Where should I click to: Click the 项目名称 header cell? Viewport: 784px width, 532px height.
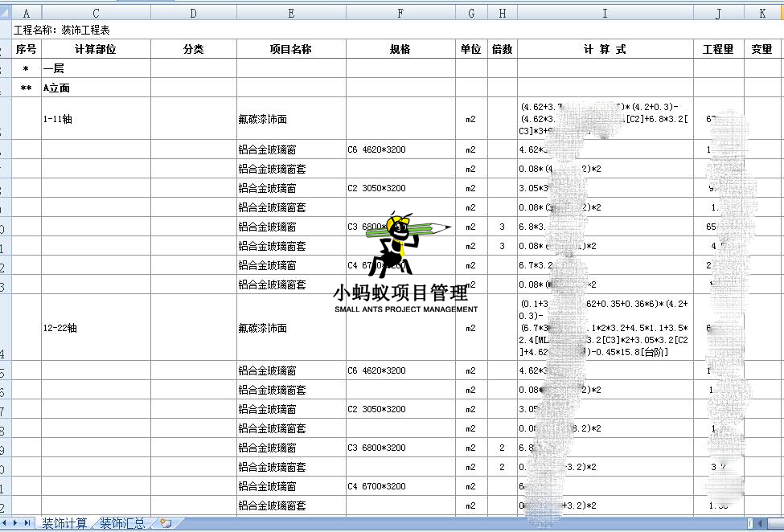pyautogui.click(x=290, y=49)
